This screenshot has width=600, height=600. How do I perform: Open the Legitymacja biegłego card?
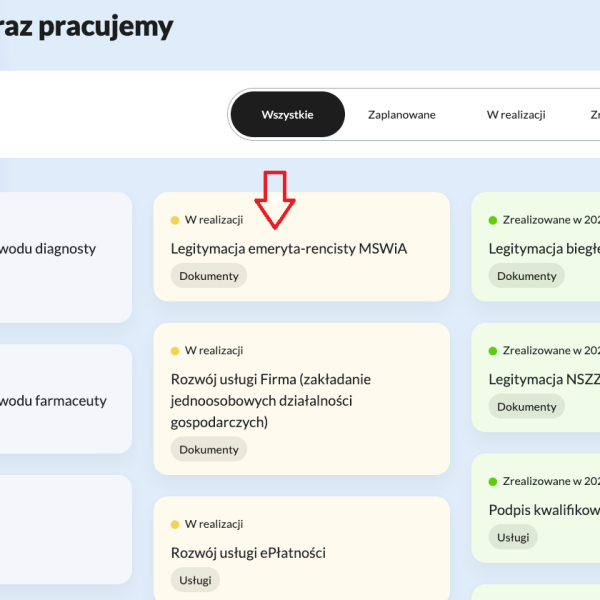[x=536, y=247]
